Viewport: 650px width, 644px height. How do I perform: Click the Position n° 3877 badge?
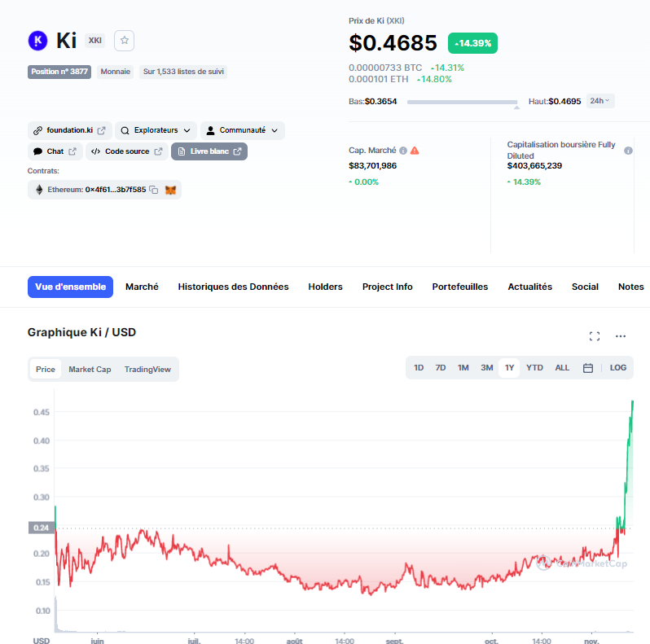coord(59,72)
